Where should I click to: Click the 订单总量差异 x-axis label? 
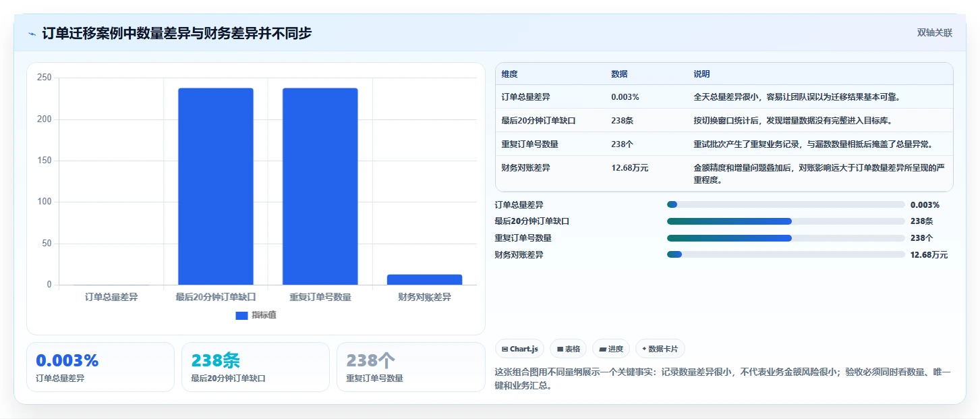pyautogui.click(x=111, y=297)
